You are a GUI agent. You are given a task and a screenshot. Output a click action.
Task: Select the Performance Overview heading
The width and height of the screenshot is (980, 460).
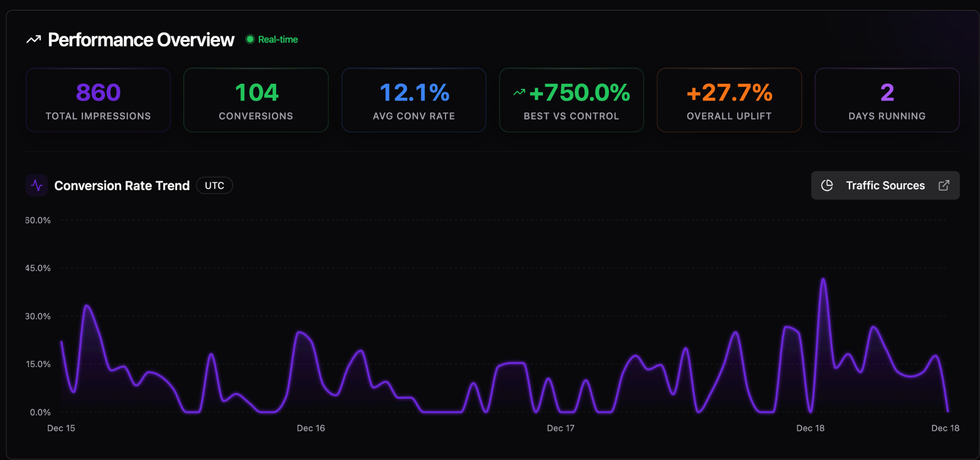[140, 39]
